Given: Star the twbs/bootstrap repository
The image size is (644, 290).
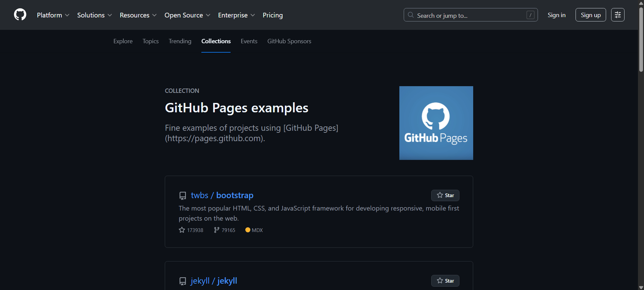Looking at the screenshot, I should click(x=445, y=195).
